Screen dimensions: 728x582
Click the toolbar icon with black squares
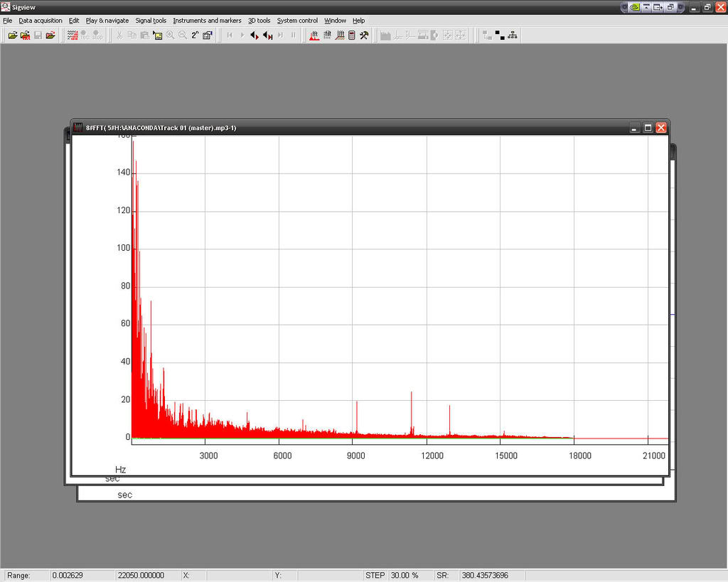pyautogui.click(x=500, y=35)
